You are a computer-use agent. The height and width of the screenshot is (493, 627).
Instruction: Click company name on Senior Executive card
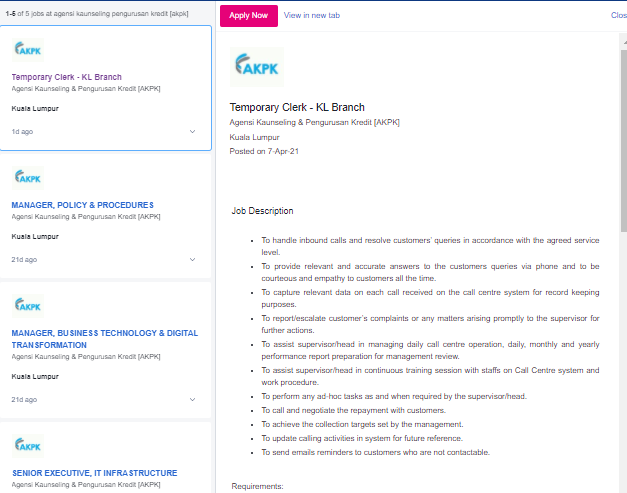[86, 484]
